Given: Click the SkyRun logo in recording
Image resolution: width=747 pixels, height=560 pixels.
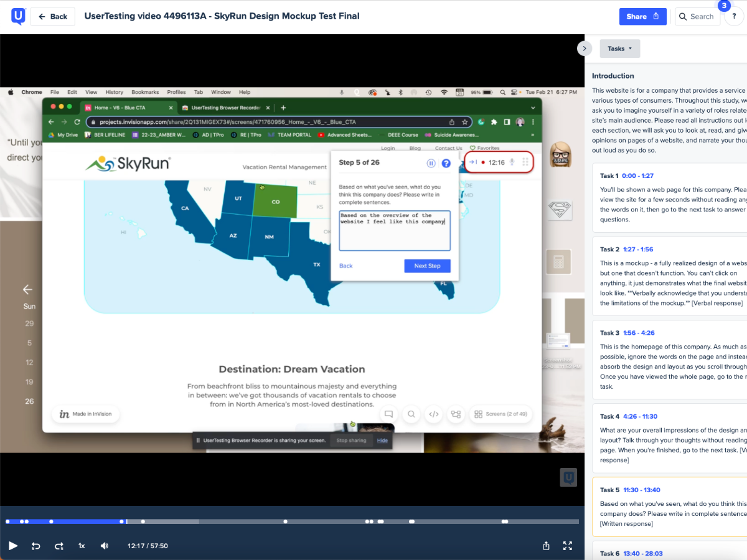Looking at the screenshot, I should (128, 164).
